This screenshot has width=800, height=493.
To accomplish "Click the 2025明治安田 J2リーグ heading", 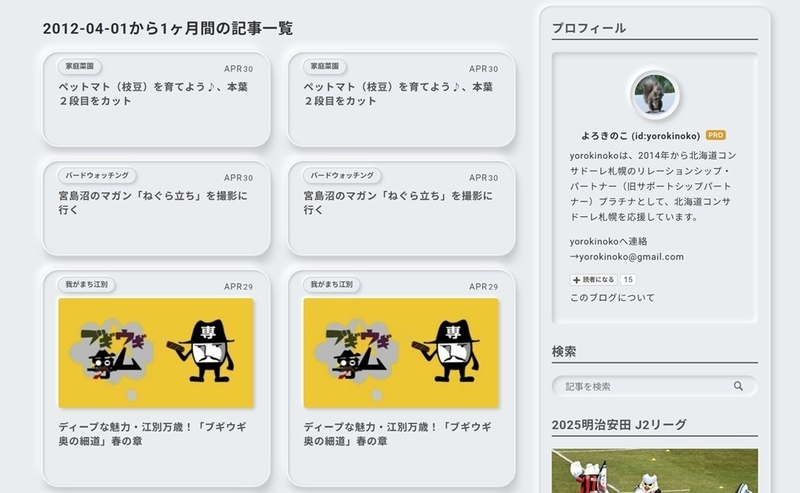I will (x=619, y=425).
